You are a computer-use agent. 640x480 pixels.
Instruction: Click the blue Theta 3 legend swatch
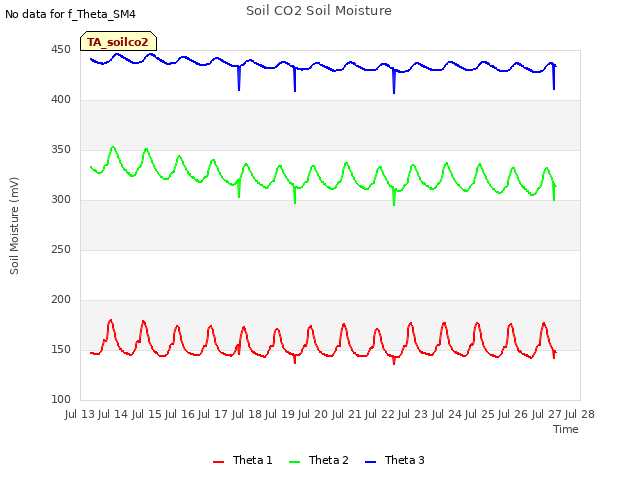click(x=370, y=462)
